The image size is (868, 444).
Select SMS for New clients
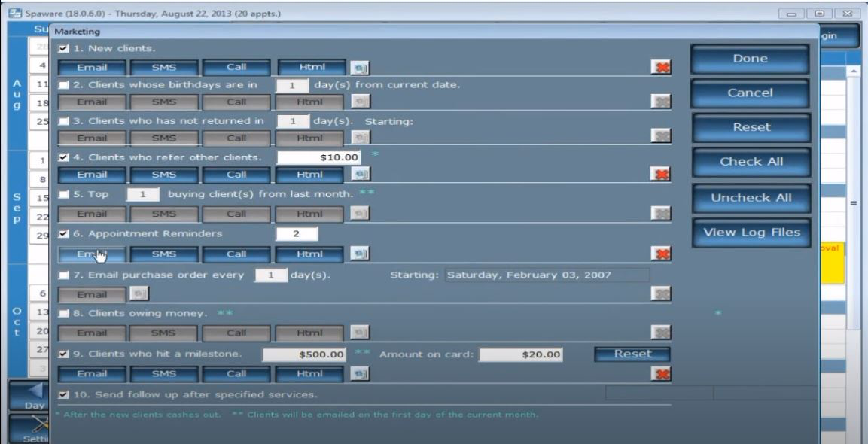[x=164, y=68]
